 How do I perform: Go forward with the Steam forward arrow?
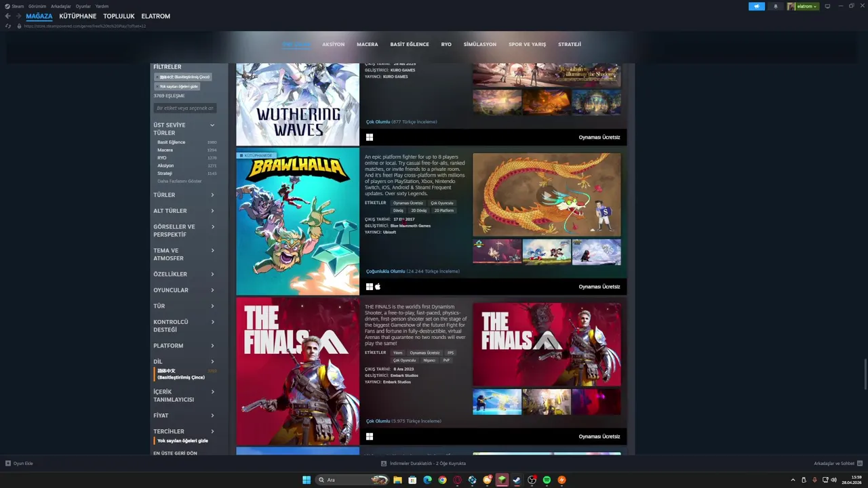tap(18, 16)
